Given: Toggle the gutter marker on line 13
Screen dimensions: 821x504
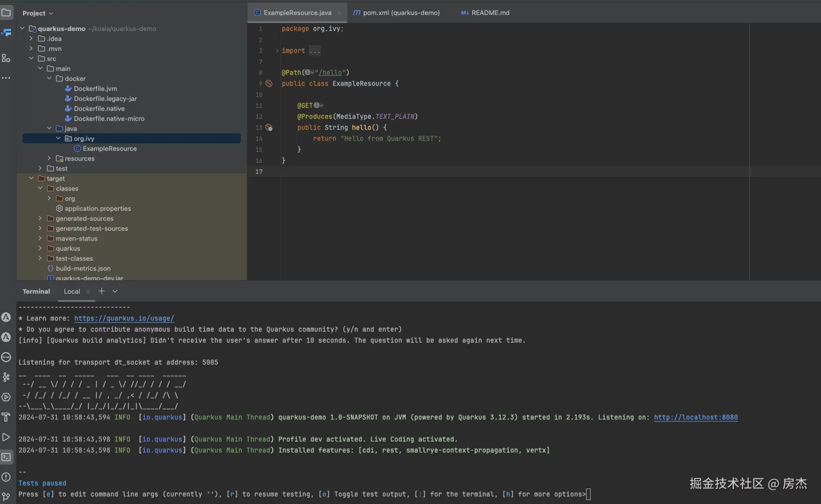Looking at the screenshot, I should coord(269,128).
